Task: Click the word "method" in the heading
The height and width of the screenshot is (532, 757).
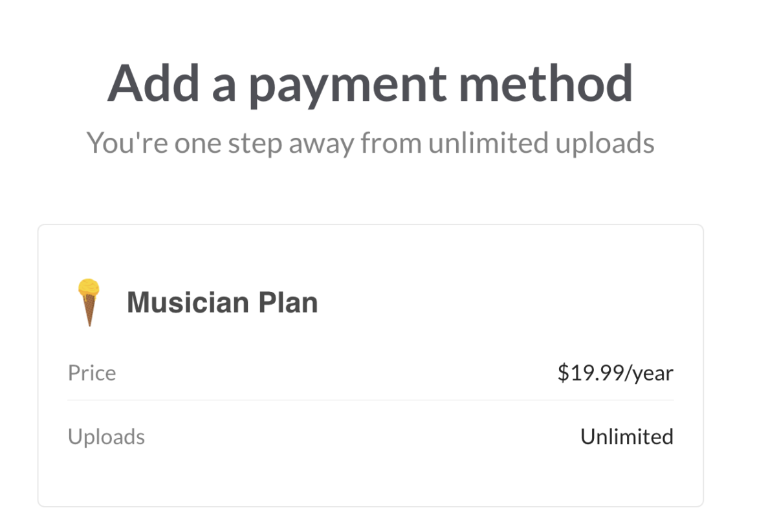Action: [545, 84]
